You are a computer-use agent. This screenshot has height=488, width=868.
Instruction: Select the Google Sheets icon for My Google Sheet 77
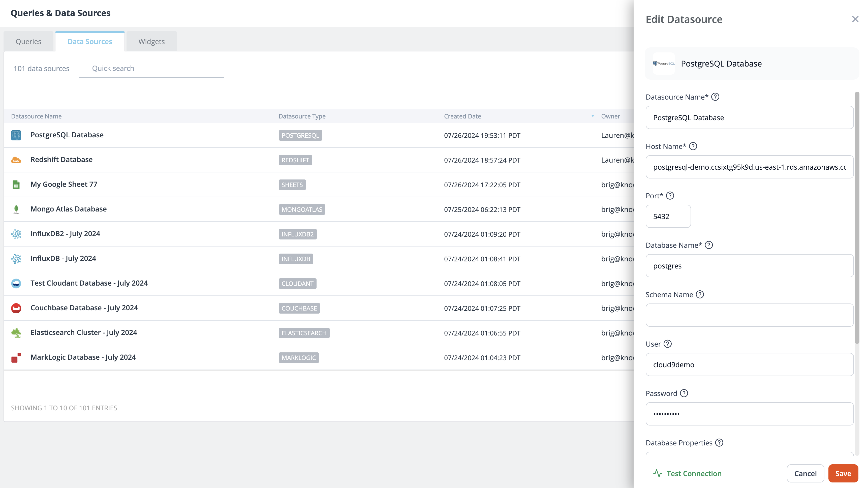tap(16, 185)
